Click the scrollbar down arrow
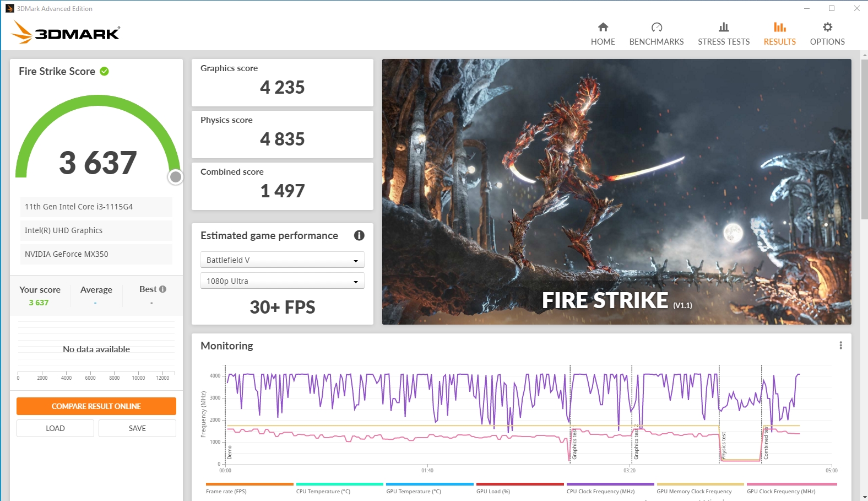Image resolution: width=868 pixels, height=501 pixels. (x=864, y=497)
